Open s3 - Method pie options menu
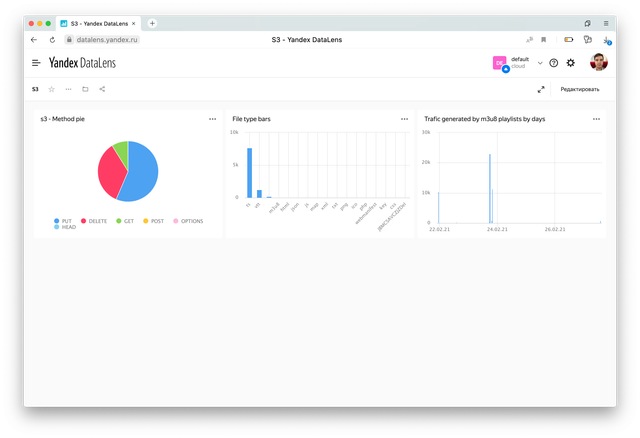Viewport: 640px width, 438px height. click(212, 118)
